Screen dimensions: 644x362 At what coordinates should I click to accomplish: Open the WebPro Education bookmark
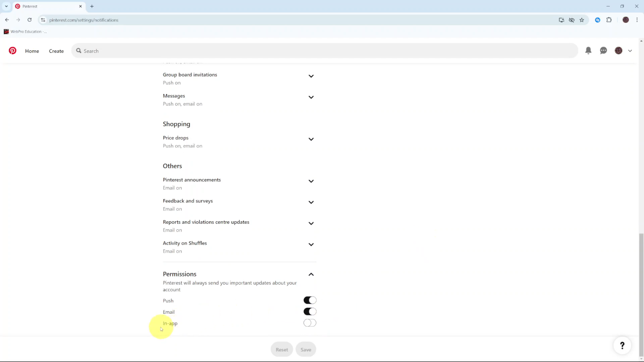pyautogui.click(x=25, y=31)
